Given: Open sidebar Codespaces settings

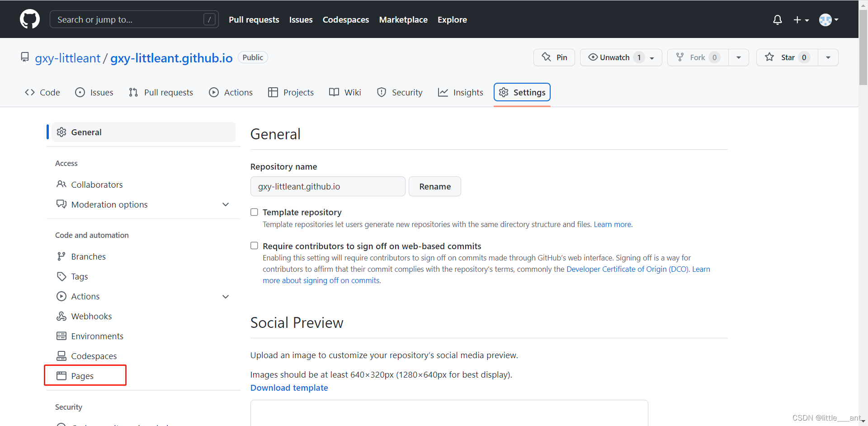Looking at the screenshot, I should (94, 356).
